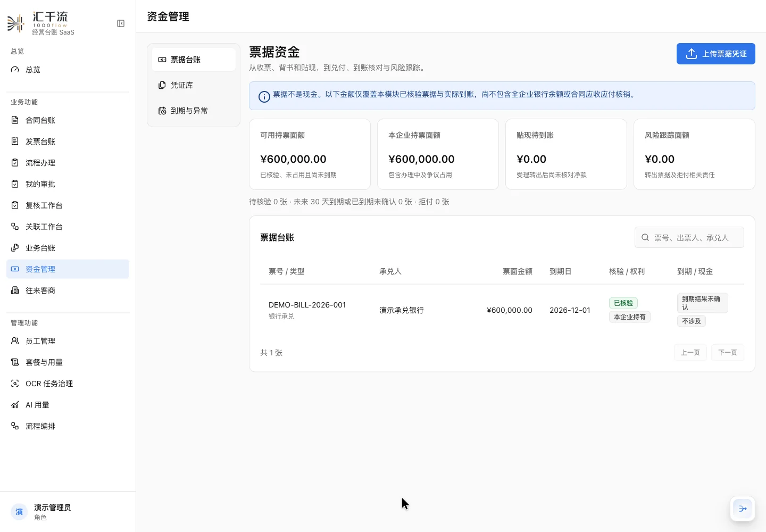Screen dimensions: 766x532
Task: Click the 流程编排 icon
Action: 15,426
